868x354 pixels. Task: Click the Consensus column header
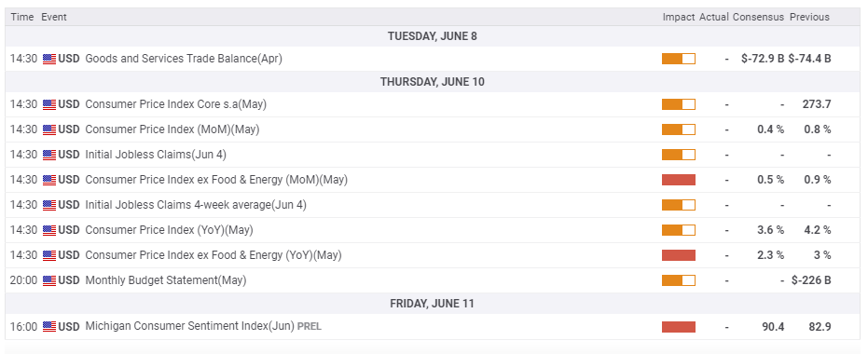(758, 17)
